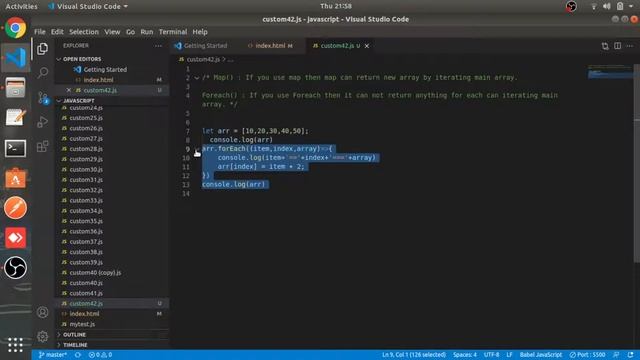Click Activities in the top bar
The image size is (640, 360).
pos(21,6)
